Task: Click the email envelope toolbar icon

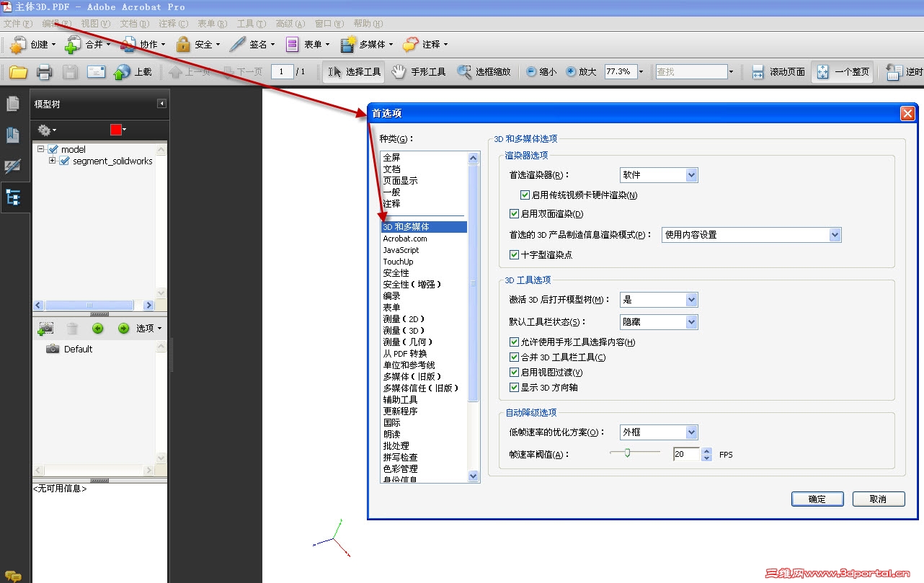Action: pos(97,72)
